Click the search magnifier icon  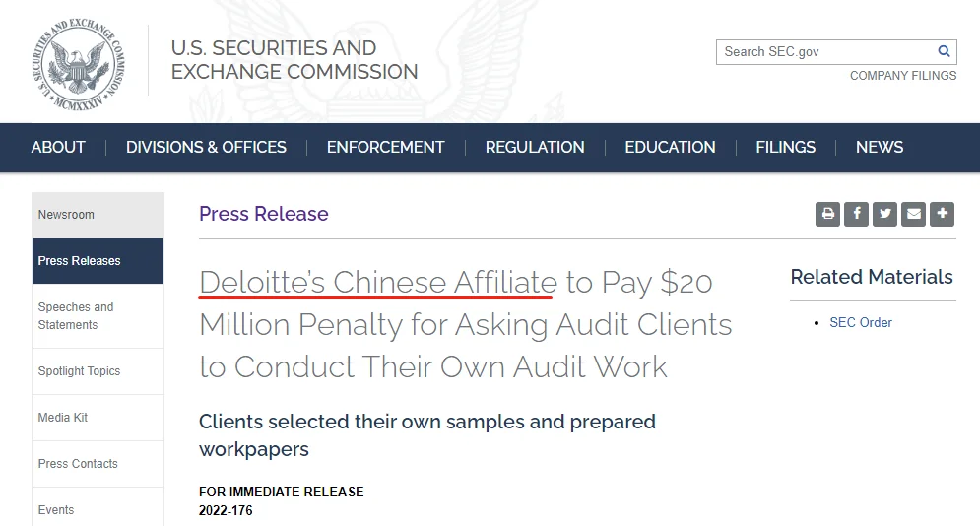click(944, 52)
